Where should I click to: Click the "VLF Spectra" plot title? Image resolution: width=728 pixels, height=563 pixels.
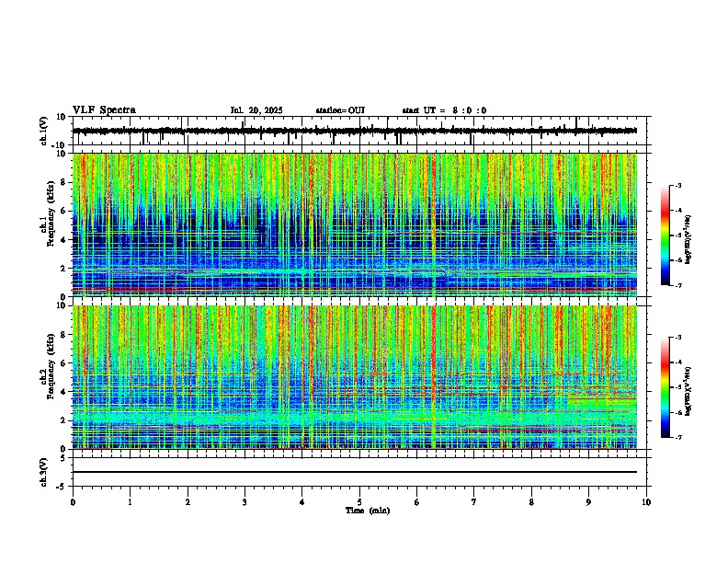point(104,110)
